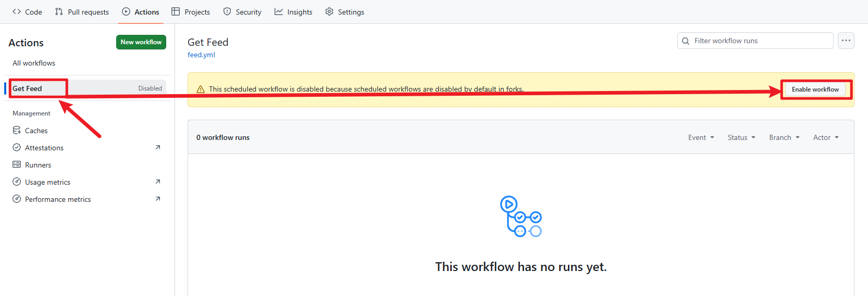Click Usage metrics external link arrow
The width and height of the screenshot is (868, 296).
(158, 182)
